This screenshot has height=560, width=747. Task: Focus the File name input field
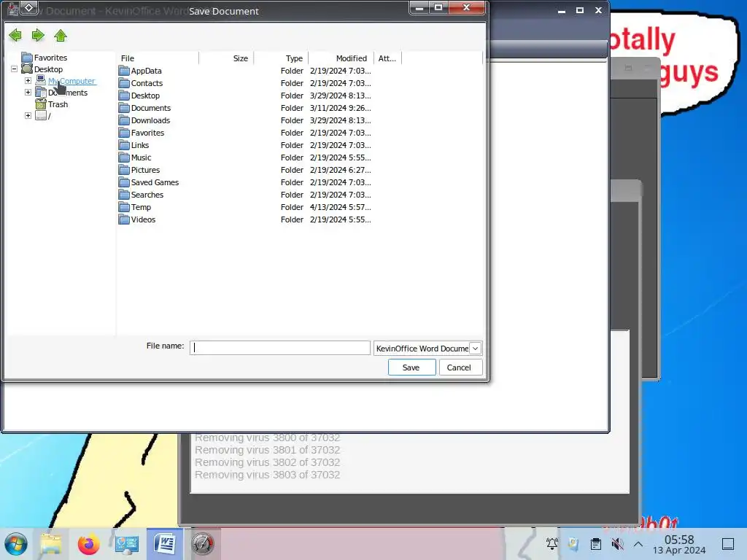tap(279, 348)
